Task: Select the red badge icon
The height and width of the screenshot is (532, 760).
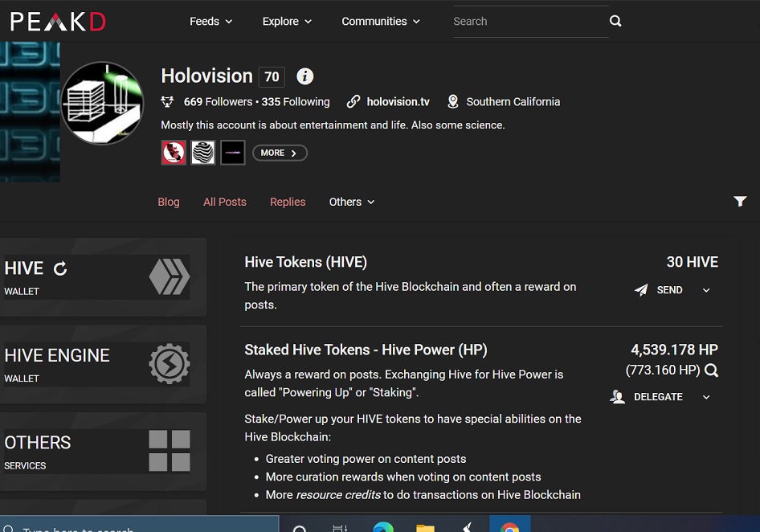Action: [174, 153]
